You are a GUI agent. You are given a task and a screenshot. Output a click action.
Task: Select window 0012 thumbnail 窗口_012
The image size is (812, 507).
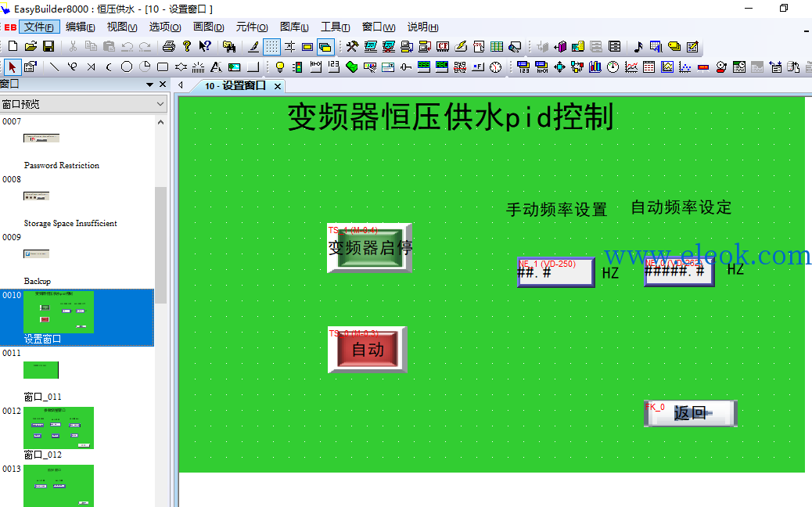tap(59, 428)
